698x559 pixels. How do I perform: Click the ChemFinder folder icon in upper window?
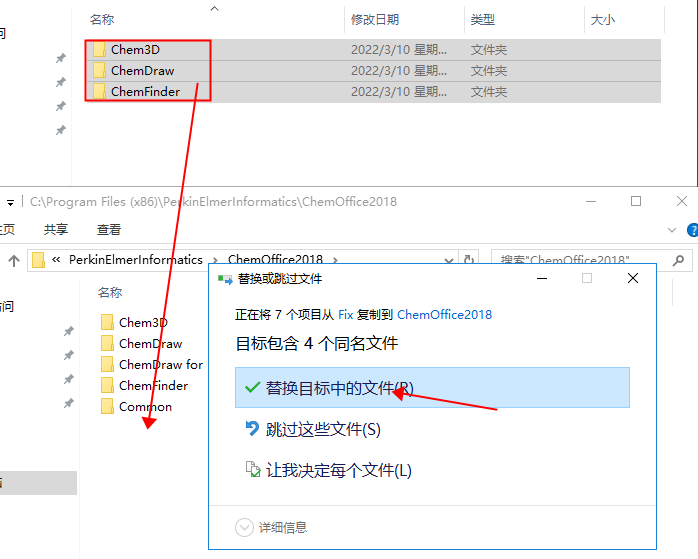pos(99,91)
